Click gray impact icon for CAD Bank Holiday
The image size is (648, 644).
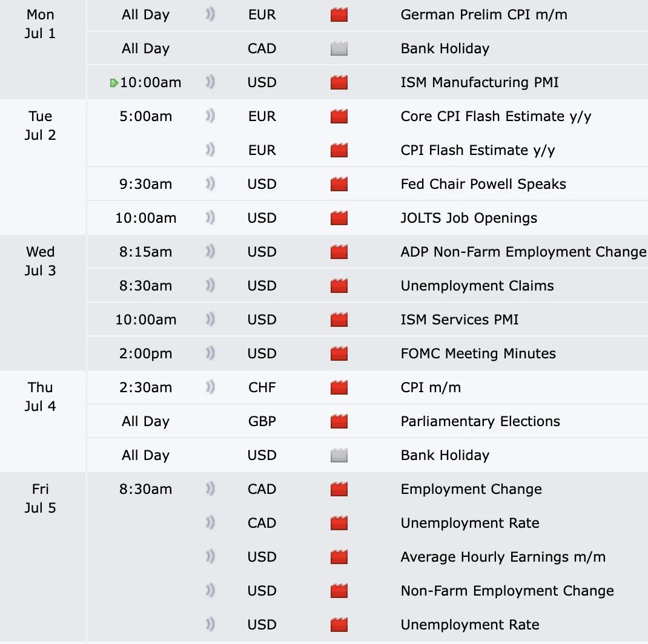pyautogui.click(x=339, y=49)
